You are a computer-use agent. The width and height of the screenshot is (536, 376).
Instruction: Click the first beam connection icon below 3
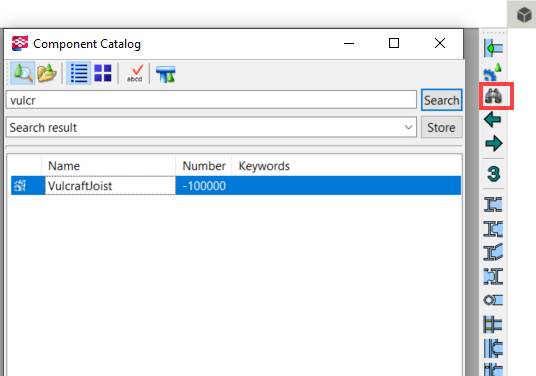coord(493,204)
